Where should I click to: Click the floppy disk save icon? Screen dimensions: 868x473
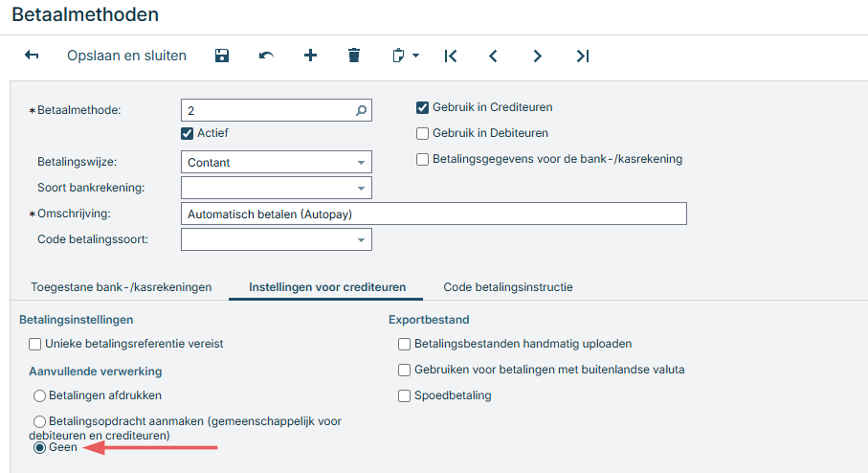pyautogui.click(x=222, y=56)
